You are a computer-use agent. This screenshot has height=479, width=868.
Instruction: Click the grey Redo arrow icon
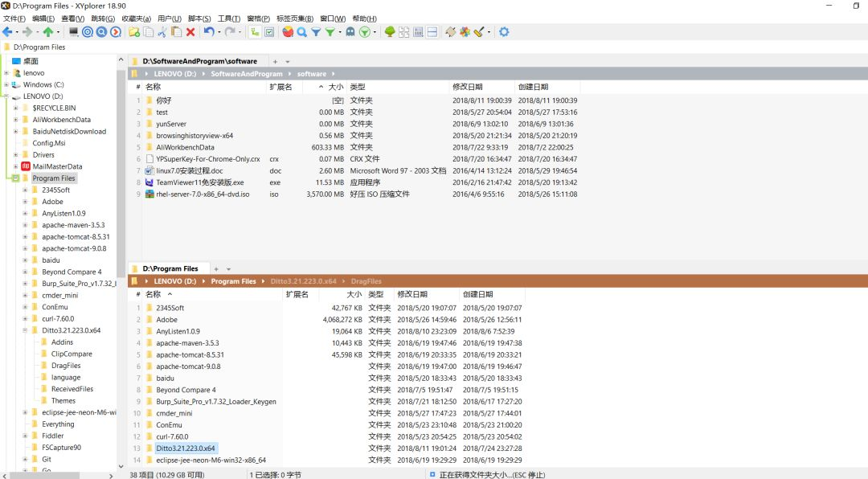tap(230, 32)
